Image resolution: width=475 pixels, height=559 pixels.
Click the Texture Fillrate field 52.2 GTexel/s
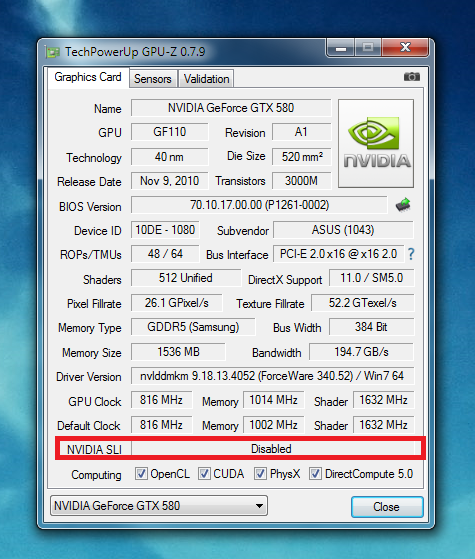(363, 303)
